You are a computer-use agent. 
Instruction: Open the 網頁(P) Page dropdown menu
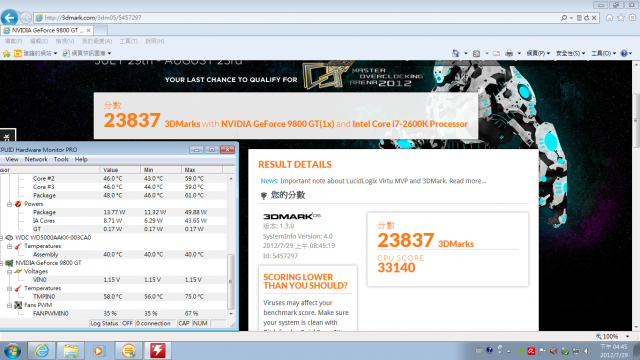538,53
